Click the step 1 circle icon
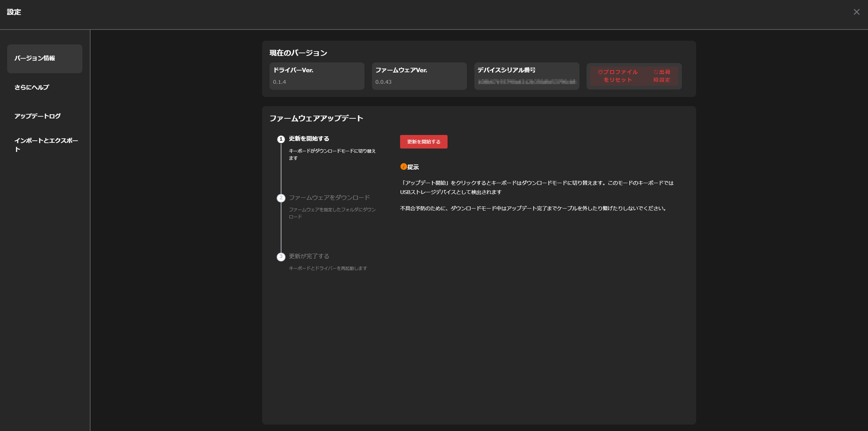 coord(281,139)
